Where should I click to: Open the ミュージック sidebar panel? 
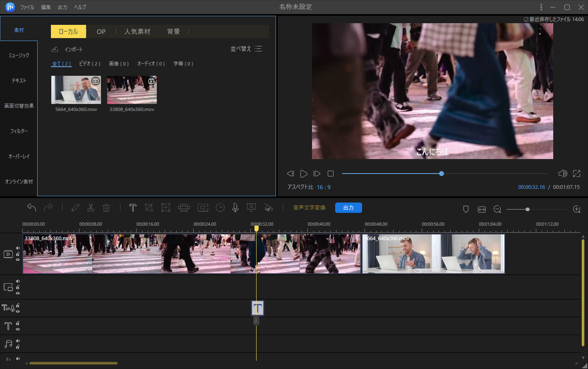click(19, 55)
